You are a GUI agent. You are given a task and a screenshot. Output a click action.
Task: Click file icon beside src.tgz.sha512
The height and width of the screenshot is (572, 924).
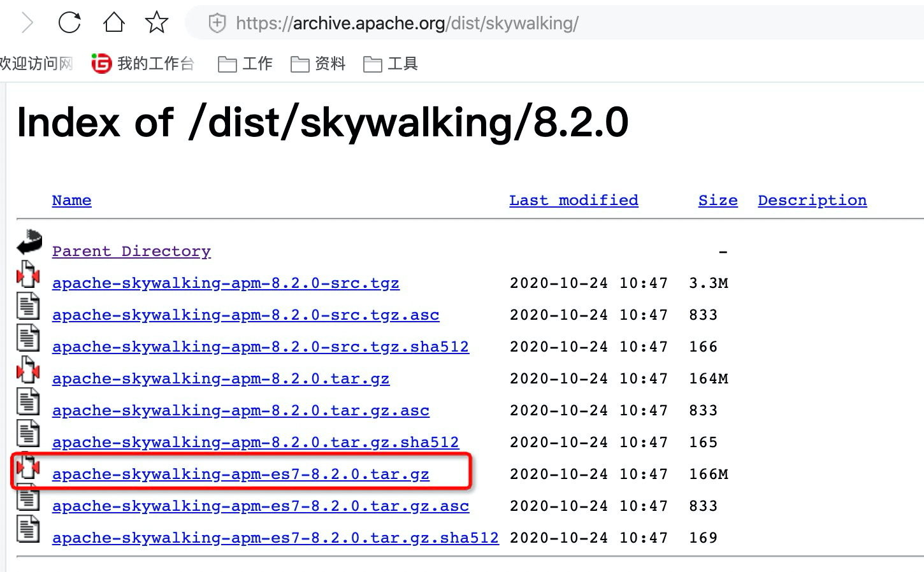28,338
